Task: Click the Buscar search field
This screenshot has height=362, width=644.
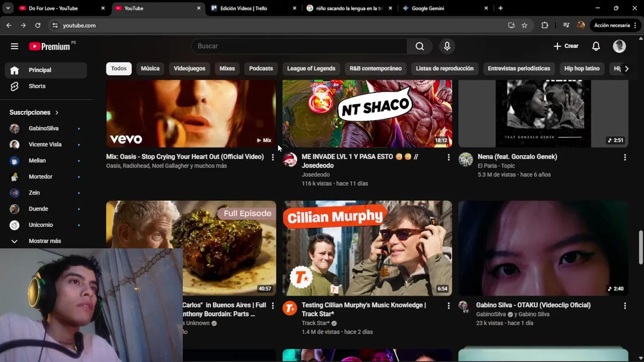Action: pyautogui.click(x=299, y=46)
